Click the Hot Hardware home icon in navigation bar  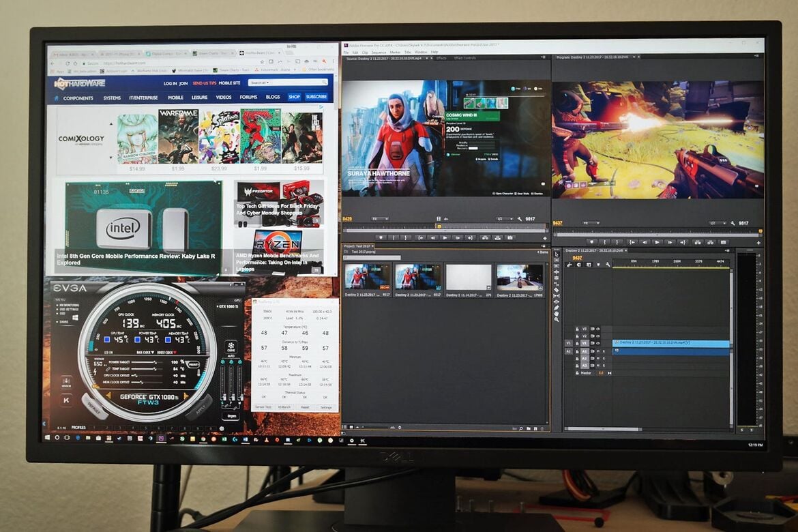(57, 98)
